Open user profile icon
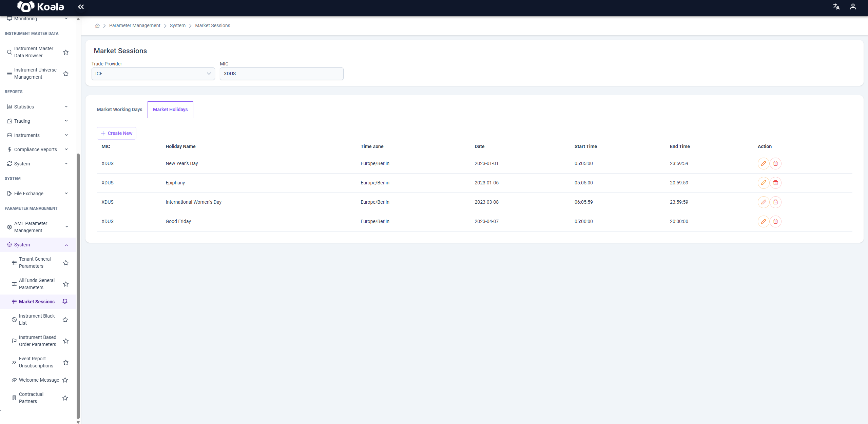 coord(853,7)
